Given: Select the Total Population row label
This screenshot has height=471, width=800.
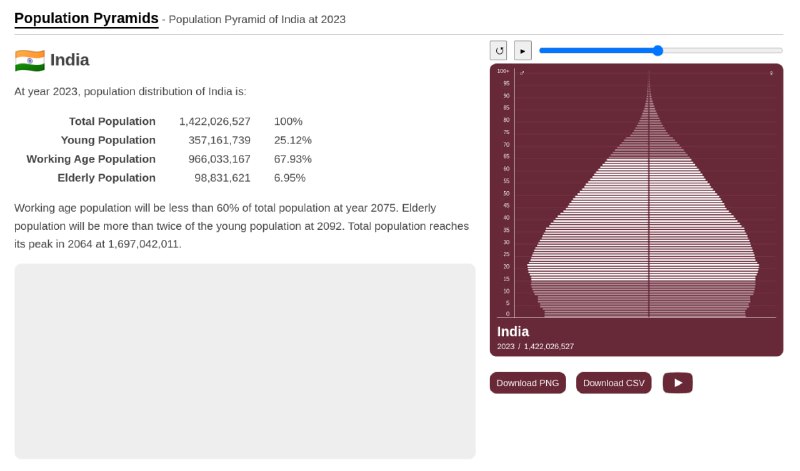Looking at the screenshot, I should coord(112,121).
